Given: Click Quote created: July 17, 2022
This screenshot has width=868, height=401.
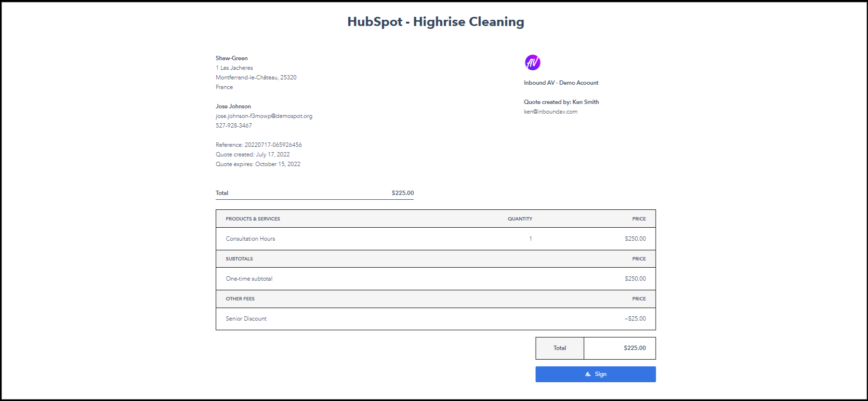Looking at the screenshot, I should 253,155.
